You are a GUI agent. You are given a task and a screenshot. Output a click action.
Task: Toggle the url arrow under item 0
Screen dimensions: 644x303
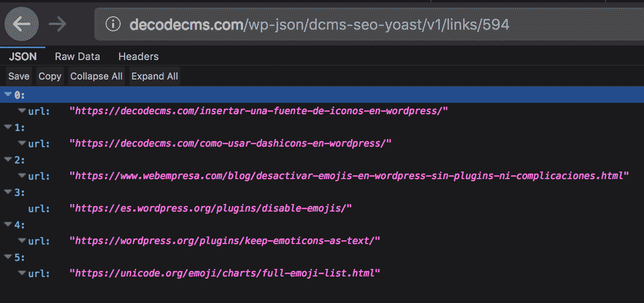pos(22,111)
